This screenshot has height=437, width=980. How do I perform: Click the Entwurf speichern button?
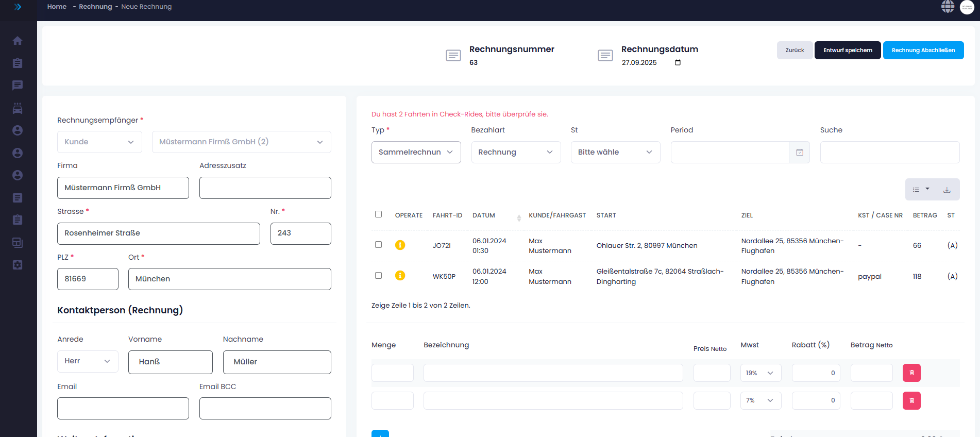847,51
